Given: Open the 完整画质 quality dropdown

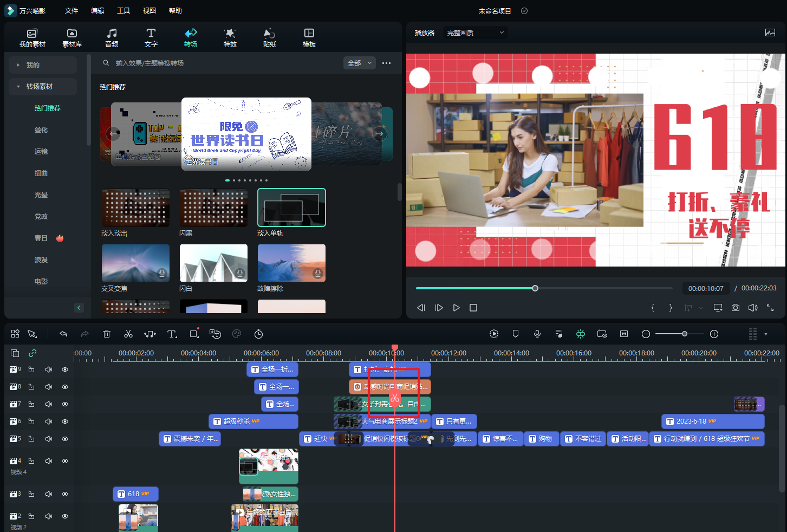Looking at the screenshot, I should pyautogui.click(x=475, y=33).
